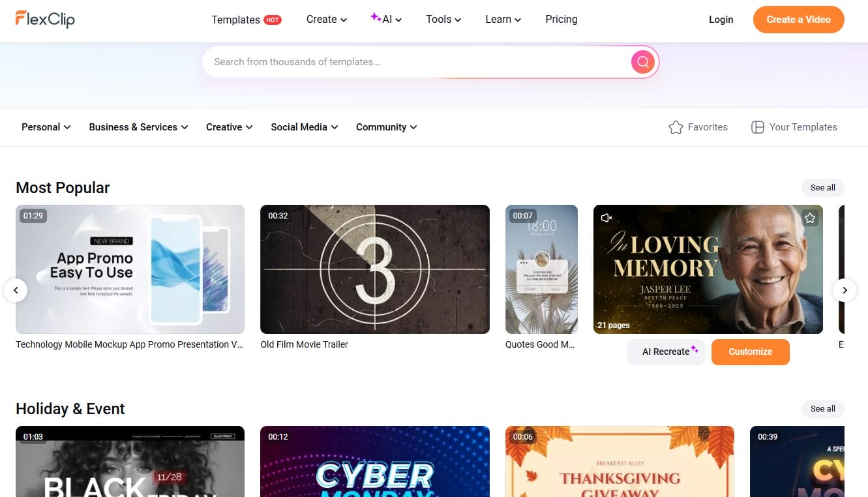Open the Old Film Movie Trailer thumbnail
Image resolution: width=868 pixels, height=497 pixels.
tap(374, 269)
